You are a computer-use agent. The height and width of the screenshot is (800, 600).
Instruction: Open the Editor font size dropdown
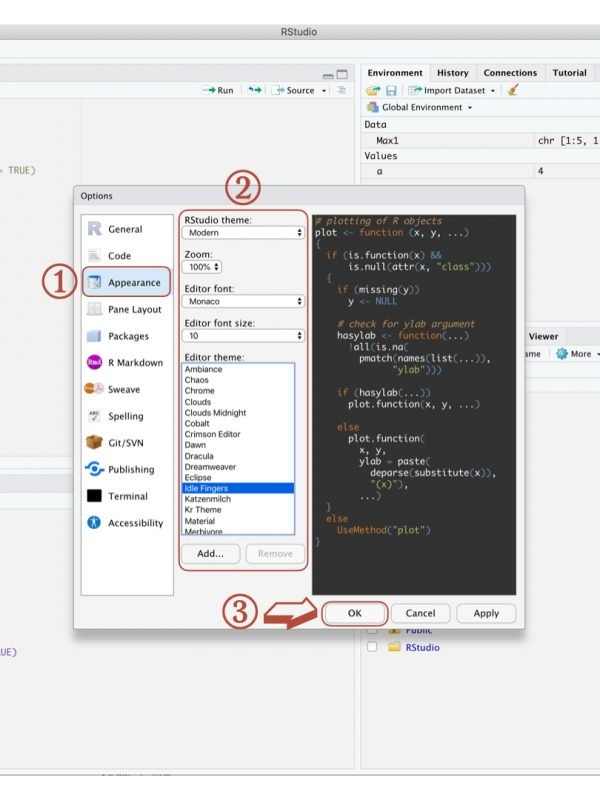(243, 336)
